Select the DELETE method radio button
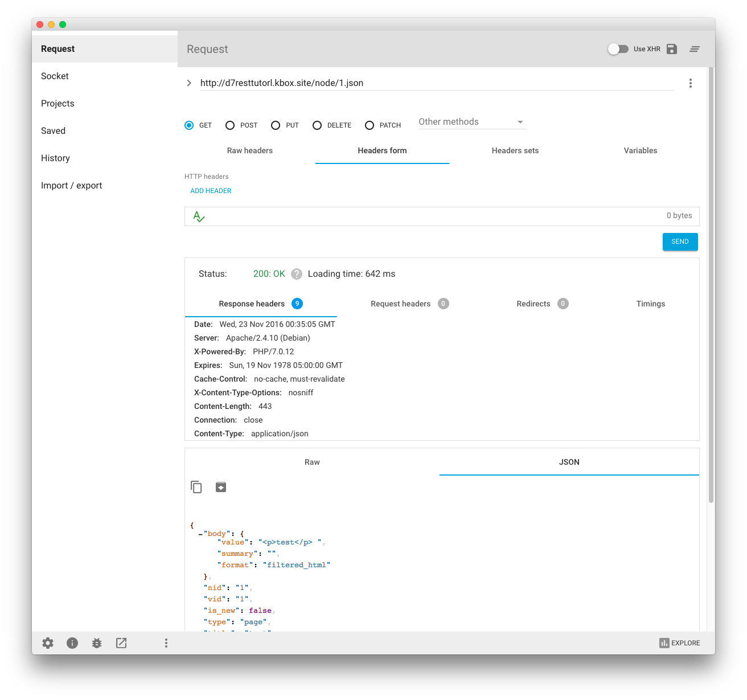 317,125
